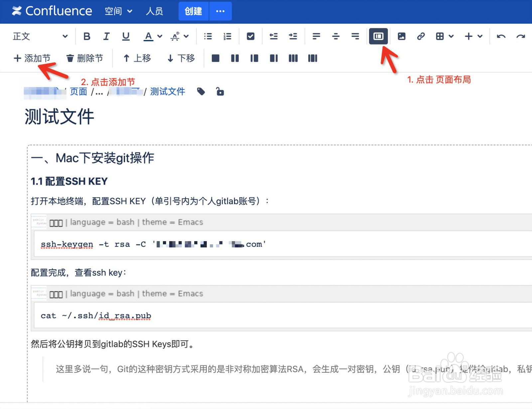Screen dimensions: 532x409
Task: Insert a bulleted list
Action: 207,36
